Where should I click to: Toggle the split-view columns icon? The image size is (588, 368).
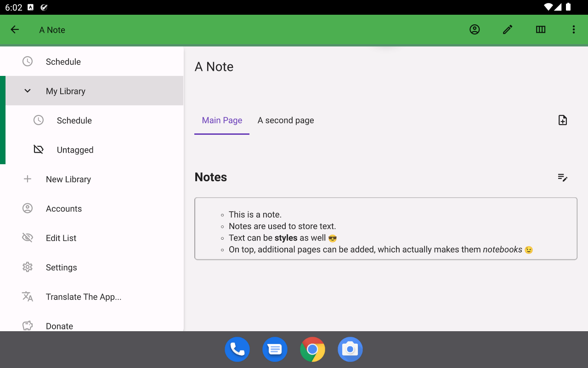coord(541,30)
